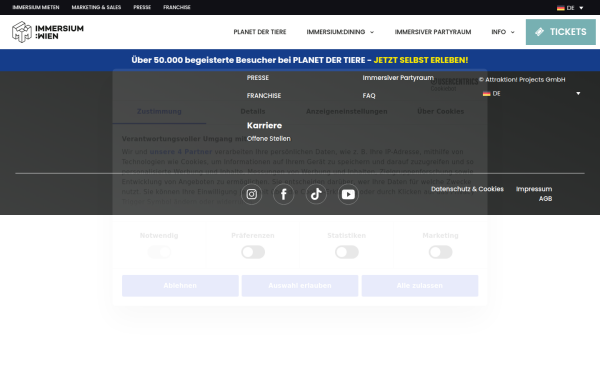The width and height of the screenshot is (600, 375).
Task: Open the YouTube social icon
Action: click(x=348, y=194)
